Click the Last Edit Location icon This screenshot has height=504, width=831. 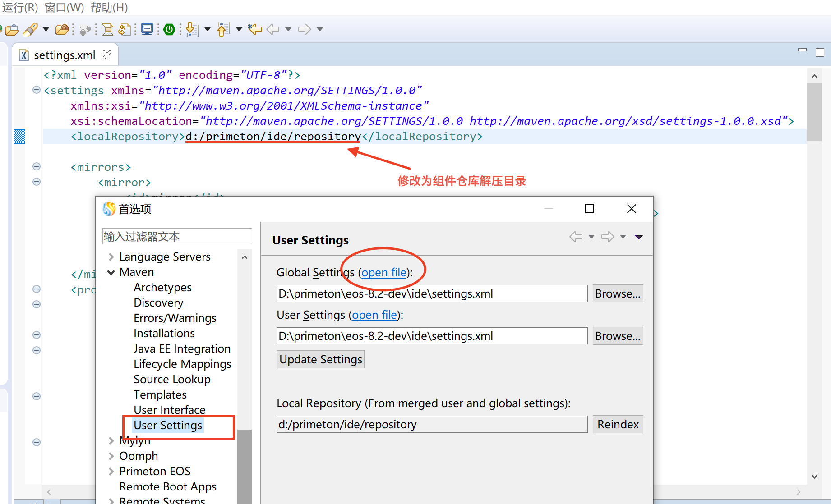click(x=255, y=30)
